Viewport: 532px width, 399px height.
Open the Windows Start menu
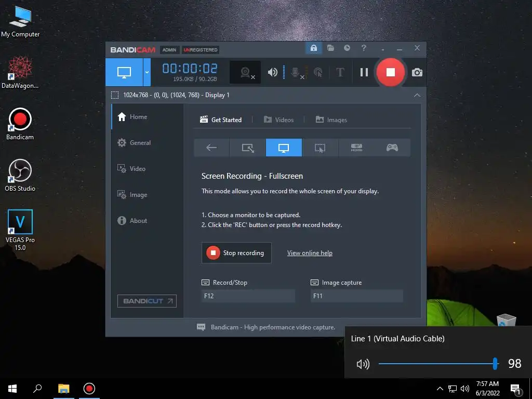(x=12, y=389)
